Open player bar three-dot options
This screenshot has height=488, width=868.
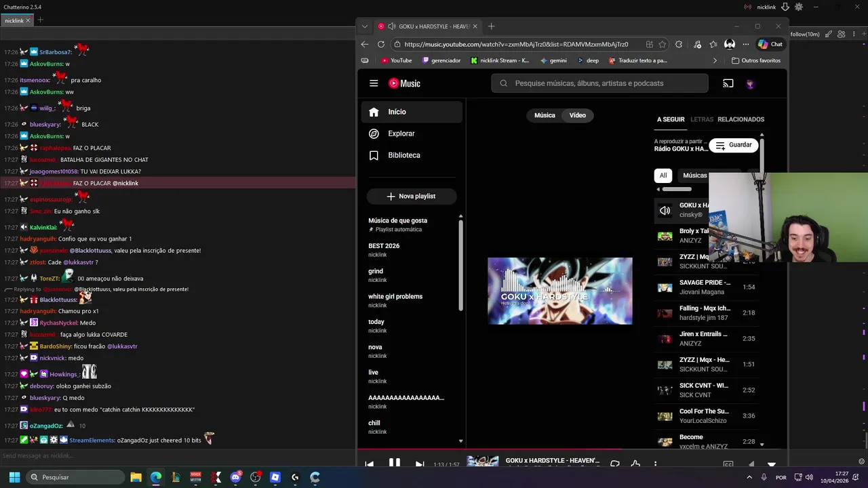point(655,464)
